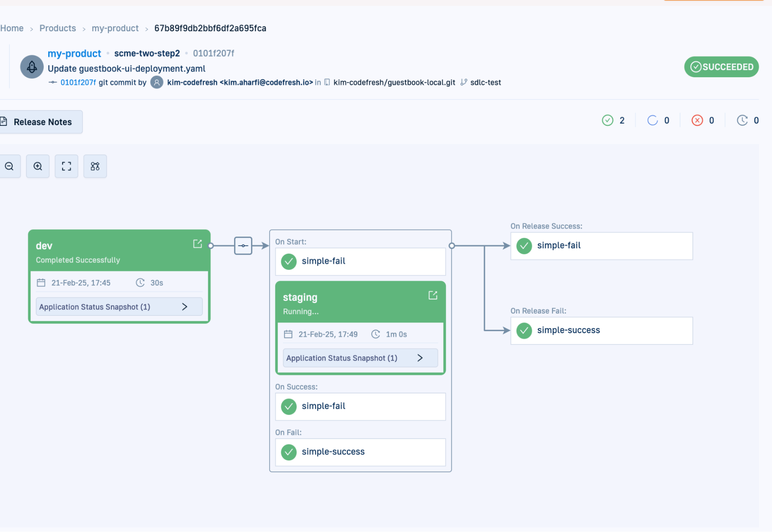This screenshot has height=532, width=772.
Task: Click the fit-to-screen icon
Action: [x=66, y=166]
